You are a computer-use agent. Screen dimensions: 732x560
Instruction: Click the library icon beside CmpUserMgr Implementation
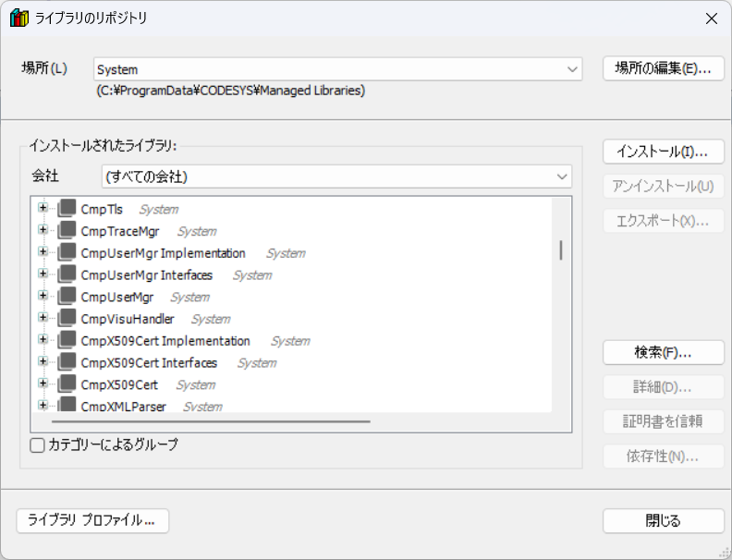(67, 252)
